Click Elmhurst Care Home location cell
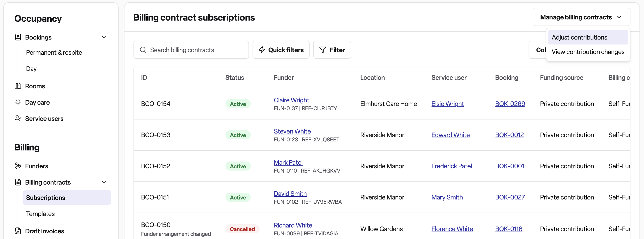 pos(389,104)
